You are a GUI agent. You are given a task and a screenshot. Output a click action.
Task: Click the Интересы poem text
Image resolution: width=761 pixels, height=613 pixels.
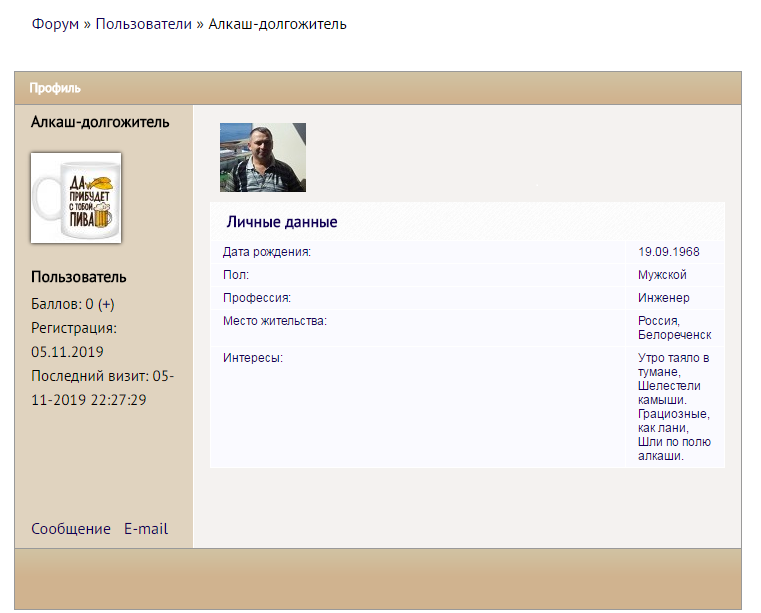[674, 406]
